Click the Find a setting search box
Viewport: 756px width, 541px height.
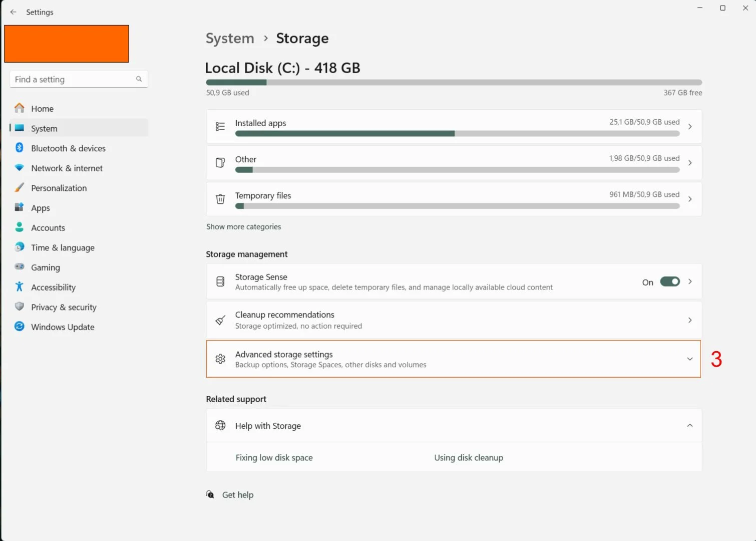[x=79, y=79]
